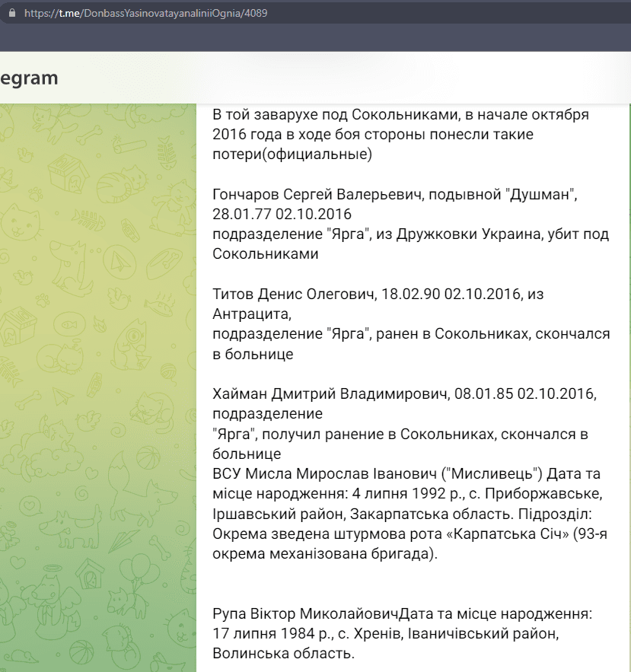Click the lock icon in address bar

pos(12,13)
